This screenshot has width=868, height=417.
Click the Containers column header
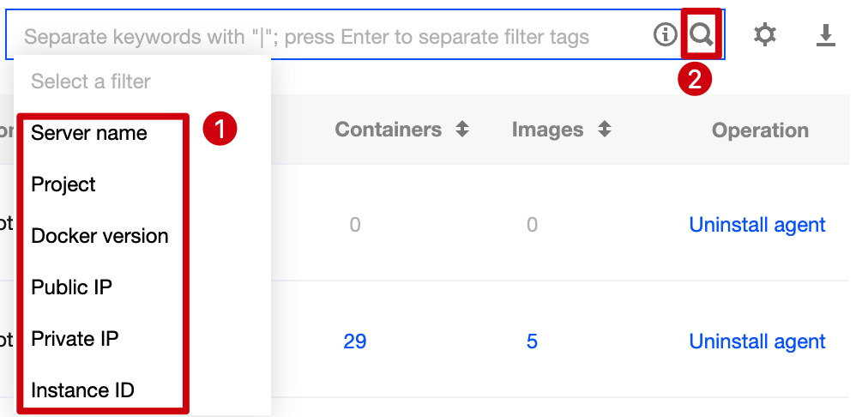coord(389,130)
